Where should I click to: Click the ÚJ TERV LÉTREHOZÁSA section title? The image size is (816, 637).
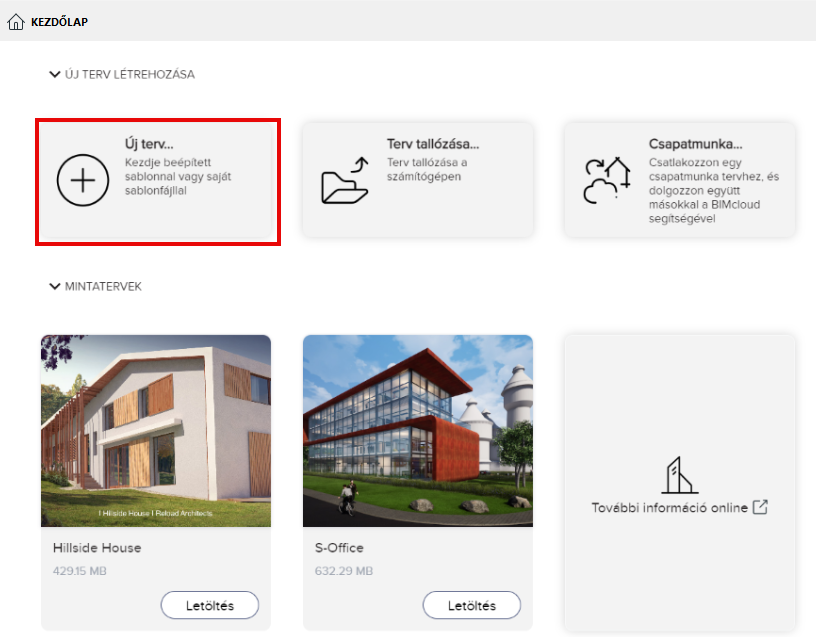(130, 74)
